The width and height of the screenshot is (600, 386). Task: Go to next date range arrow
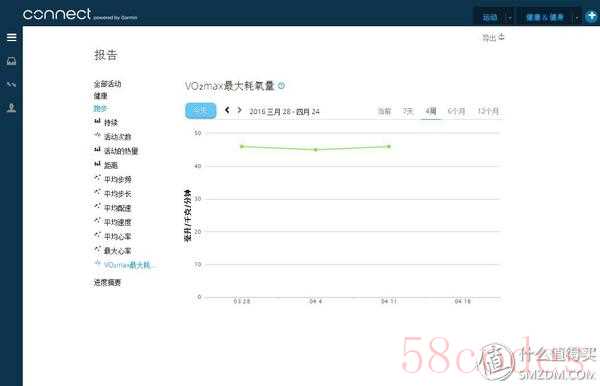(240, 110)
